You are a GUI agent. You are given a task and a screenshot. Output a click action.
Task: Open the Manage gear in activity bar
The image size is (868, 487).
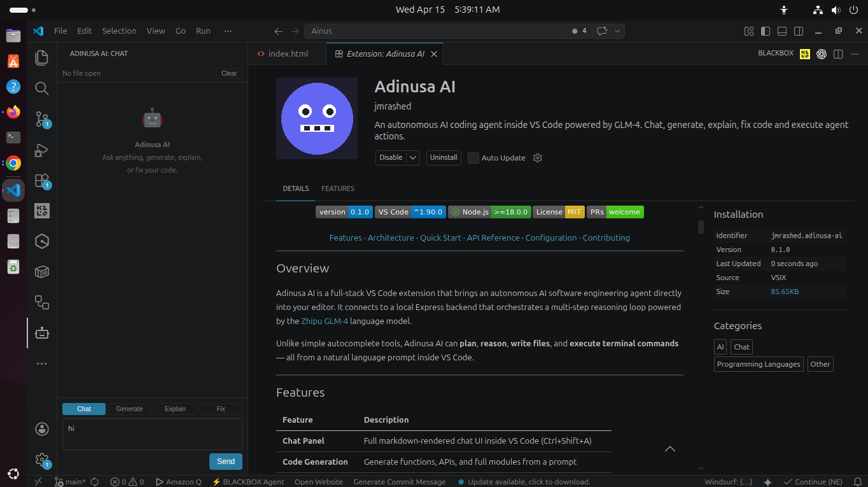tap(42, 460)
